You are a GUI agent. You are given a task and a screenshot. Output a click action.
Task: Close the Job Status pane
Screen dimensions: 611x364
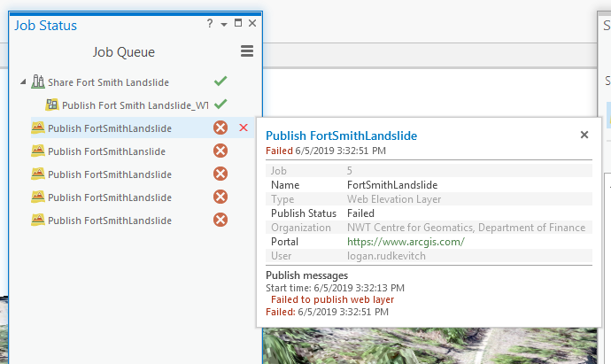pos(252,23)
